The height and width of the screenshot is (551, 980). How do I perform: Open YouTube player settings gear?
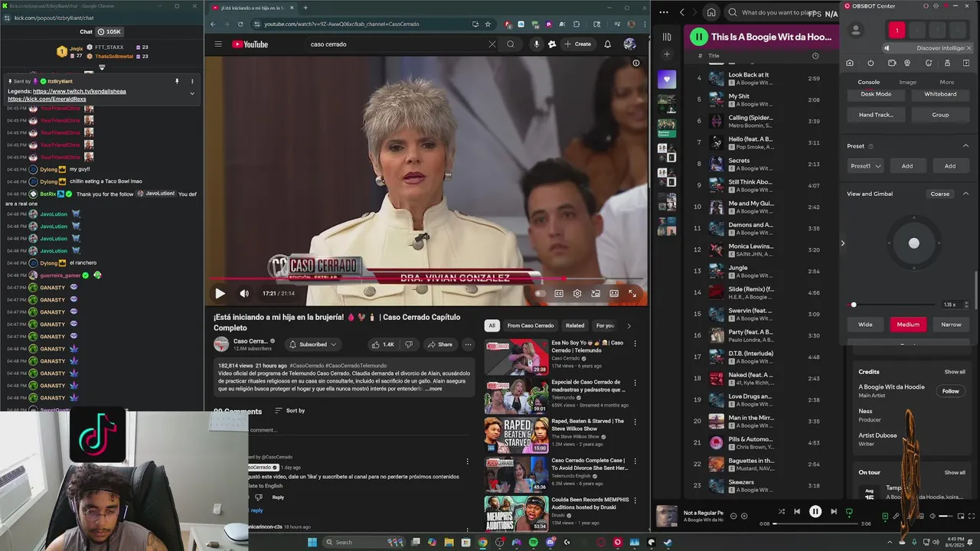point(577,293)
